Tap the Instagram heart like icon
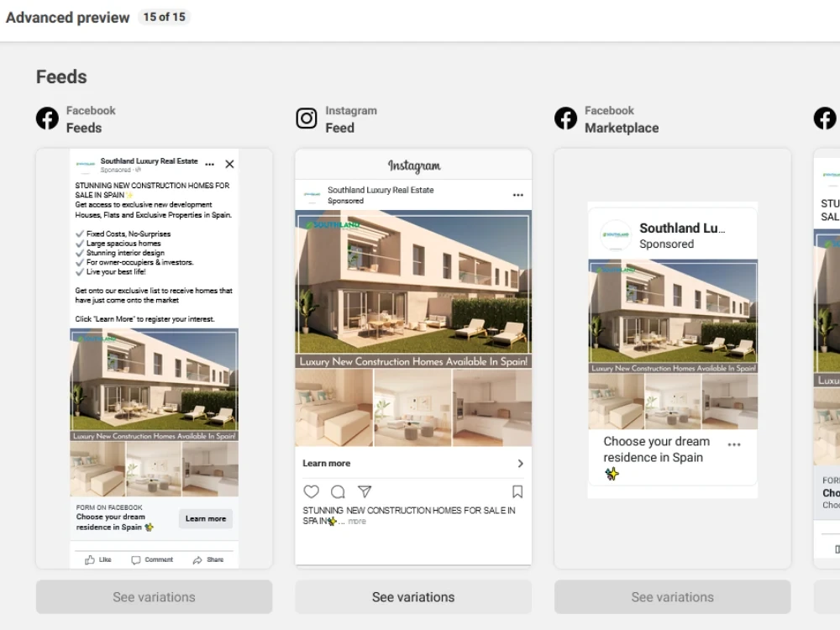The image size is (840, 630). (312, 491)
